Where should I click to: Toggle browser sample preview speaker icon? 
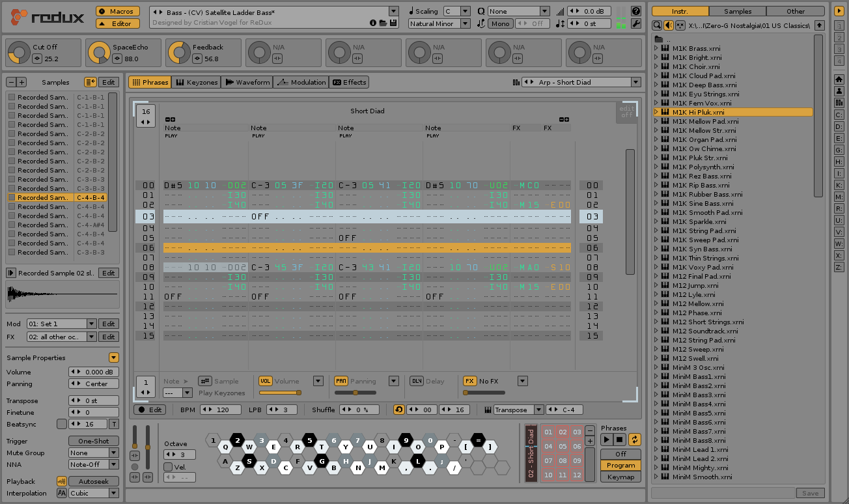coord(669,25)
